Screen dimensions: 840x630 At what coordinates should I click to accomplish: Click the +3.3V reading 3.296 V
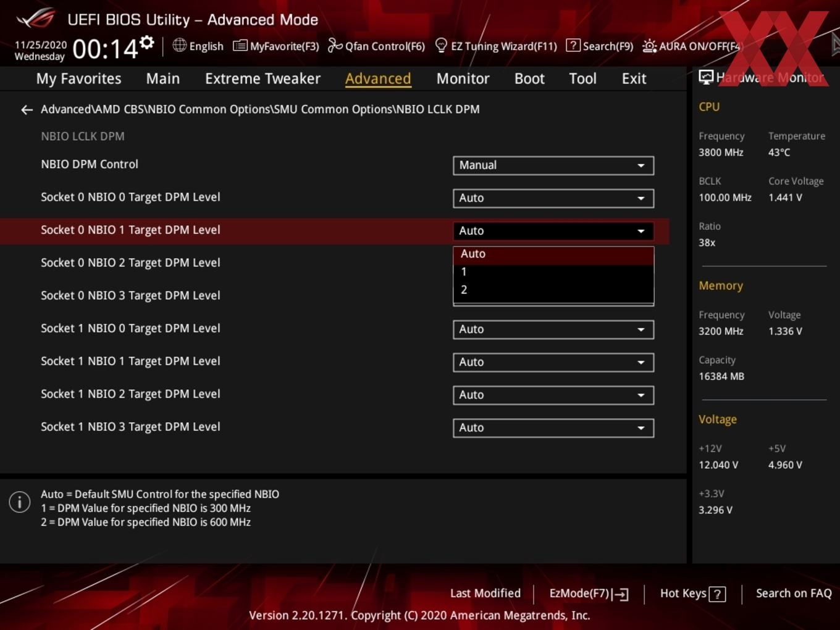[x=715, y=510]
